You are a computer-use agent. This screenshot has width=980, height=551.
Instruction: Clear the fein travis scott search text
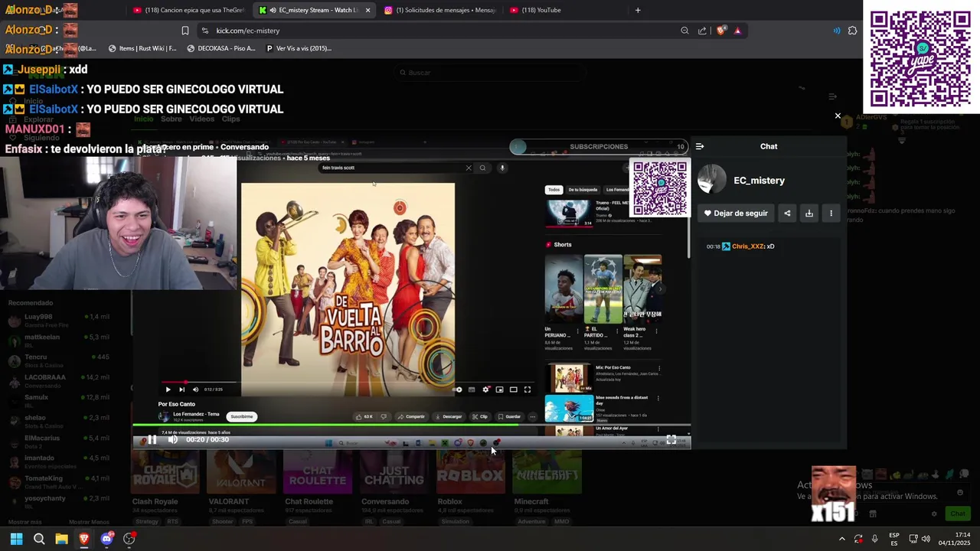point(469,168)
